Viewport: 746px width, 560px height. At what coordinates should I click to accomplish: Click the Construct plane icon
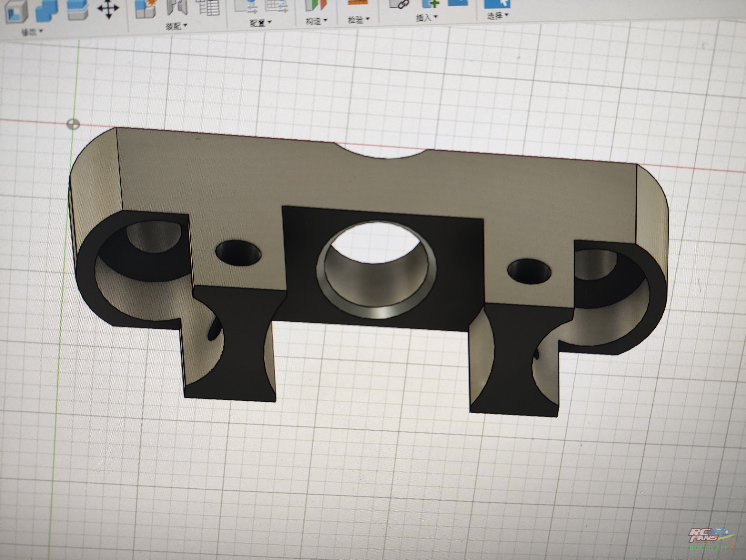tap(316, 5)
